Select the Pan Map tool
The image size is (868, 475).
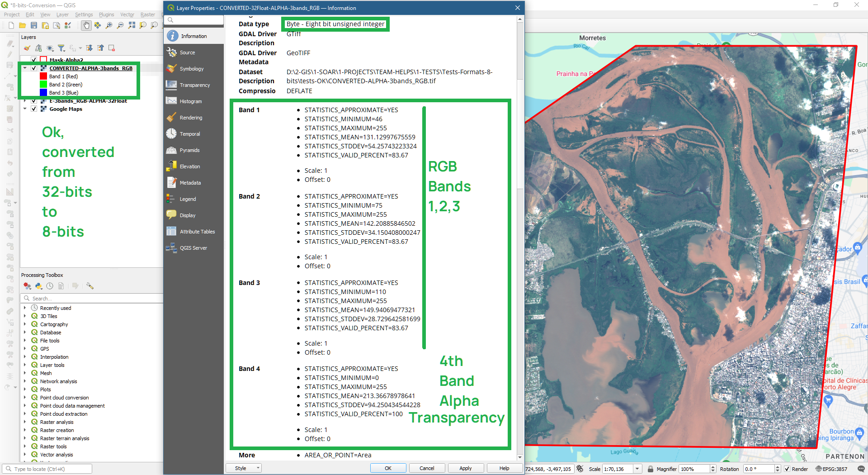[x=86, y=25]
